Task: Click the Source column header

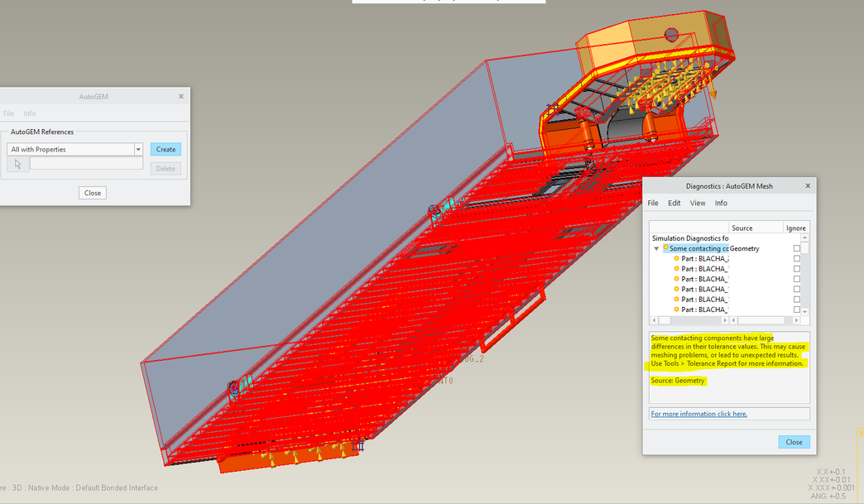Action: (x=756, y=228)
